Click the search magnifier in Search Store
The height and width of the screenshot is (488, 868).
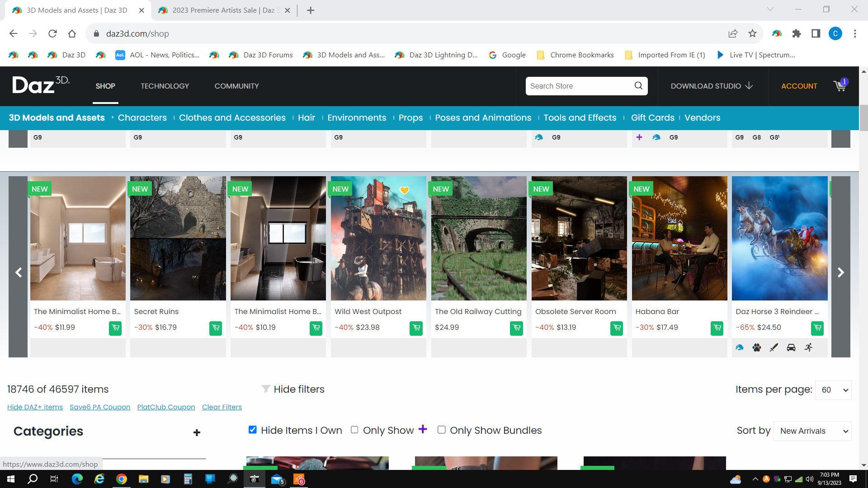point(638,86)
